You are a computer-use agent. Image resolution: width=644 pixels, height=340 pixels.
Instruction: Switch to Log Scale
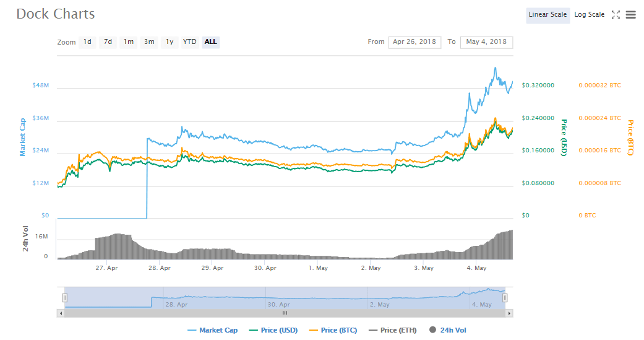pos(589,15)
